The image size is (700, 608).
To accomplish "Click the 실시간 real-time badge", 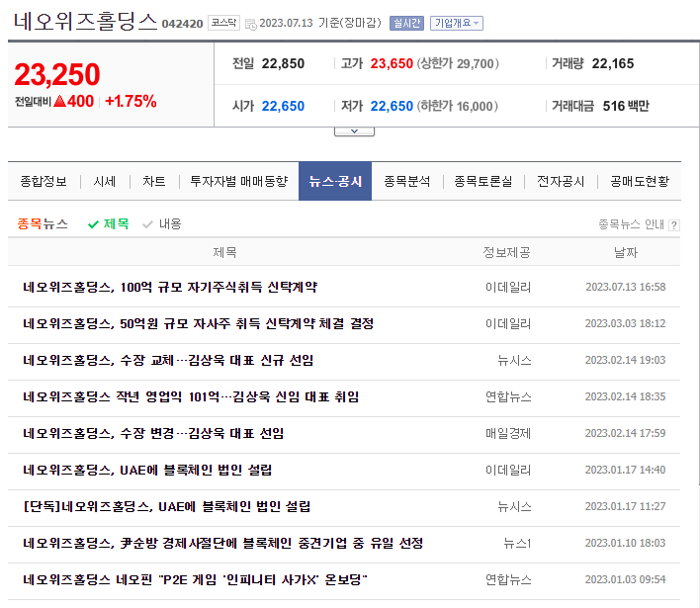I will coord(406,23).
